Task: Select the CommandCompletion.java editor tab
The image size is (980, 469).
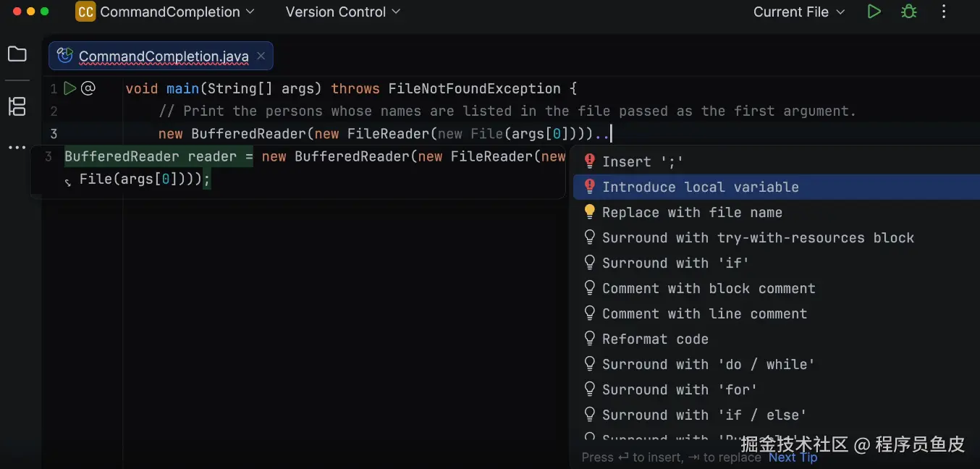Action: pyautogui.click(x=163, y=56)
